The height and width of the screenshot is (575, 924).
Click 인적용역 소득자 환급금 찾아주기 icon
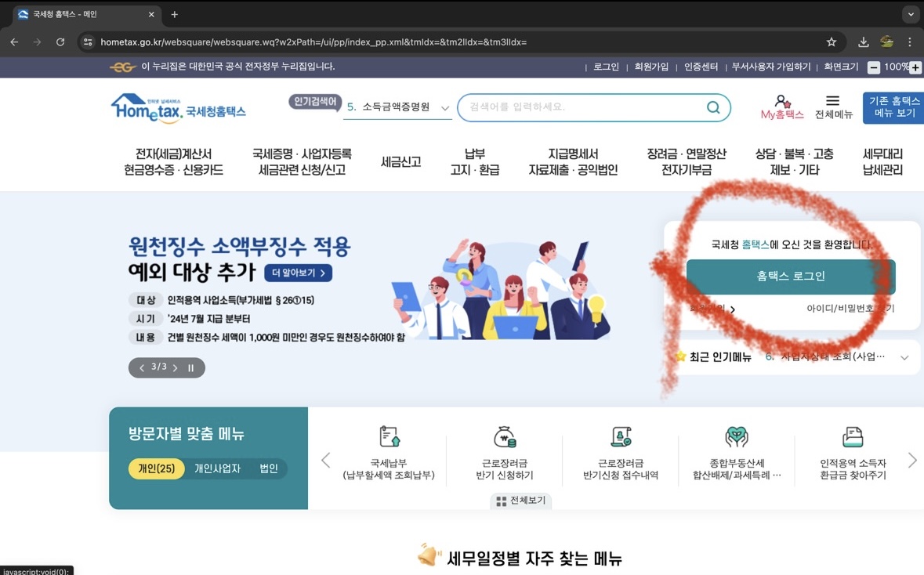tap(853, 436)
